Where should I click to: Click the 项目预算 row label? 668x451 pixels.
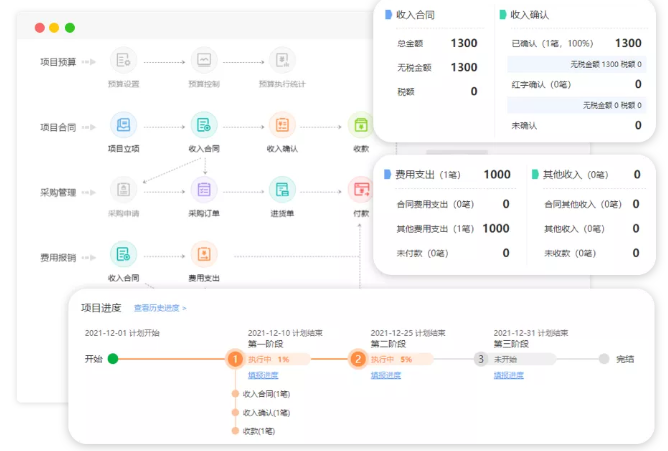pyautogui.click(x=58, y=62)
